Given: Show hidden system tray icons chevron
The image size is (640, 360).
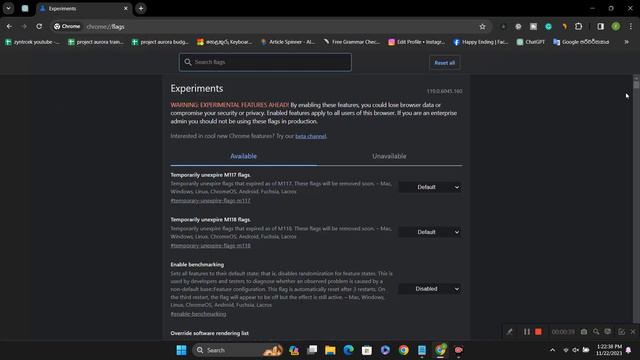Looking at the screenshot, I should click(553, 350).
